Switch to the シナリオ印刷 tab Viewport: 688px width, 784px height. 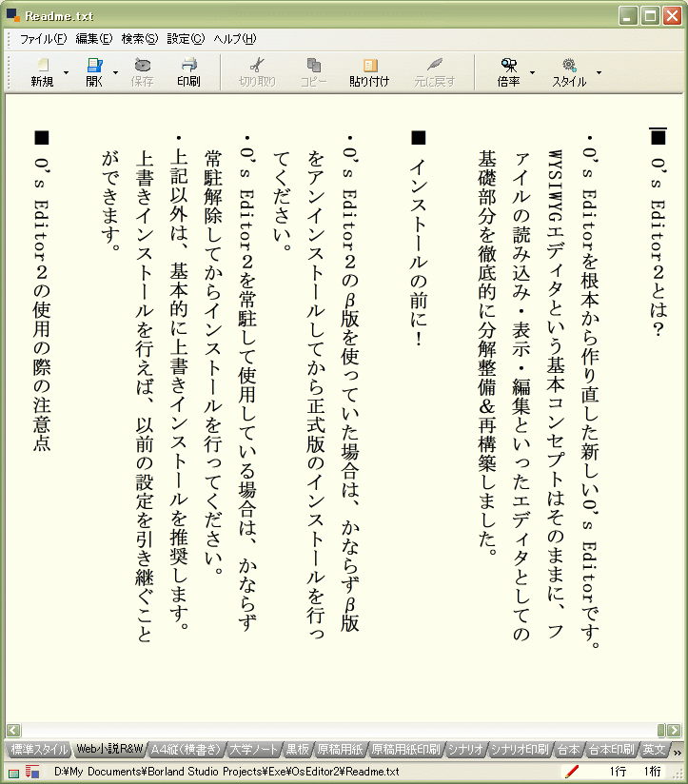[519, 749]
